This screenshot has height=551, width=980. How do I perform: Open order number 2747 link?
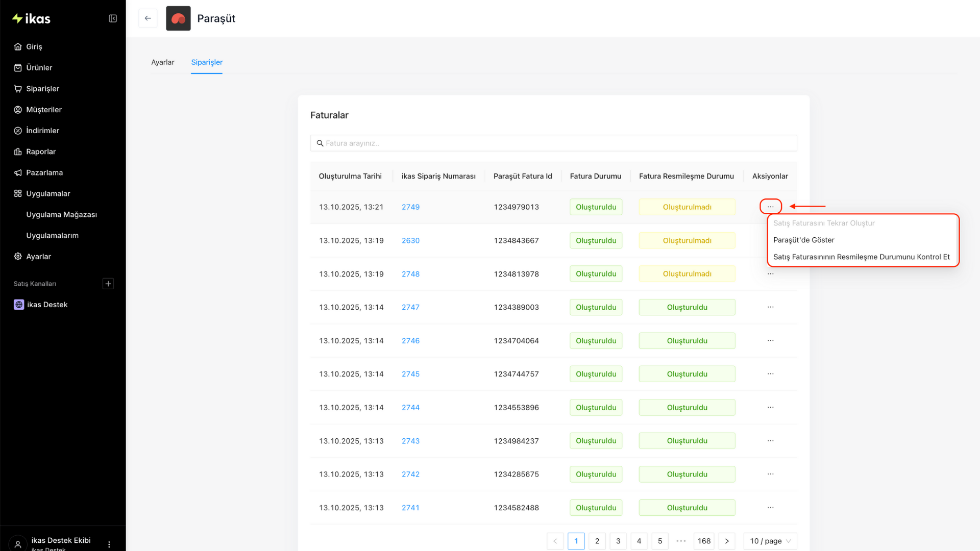click(410, 307)
